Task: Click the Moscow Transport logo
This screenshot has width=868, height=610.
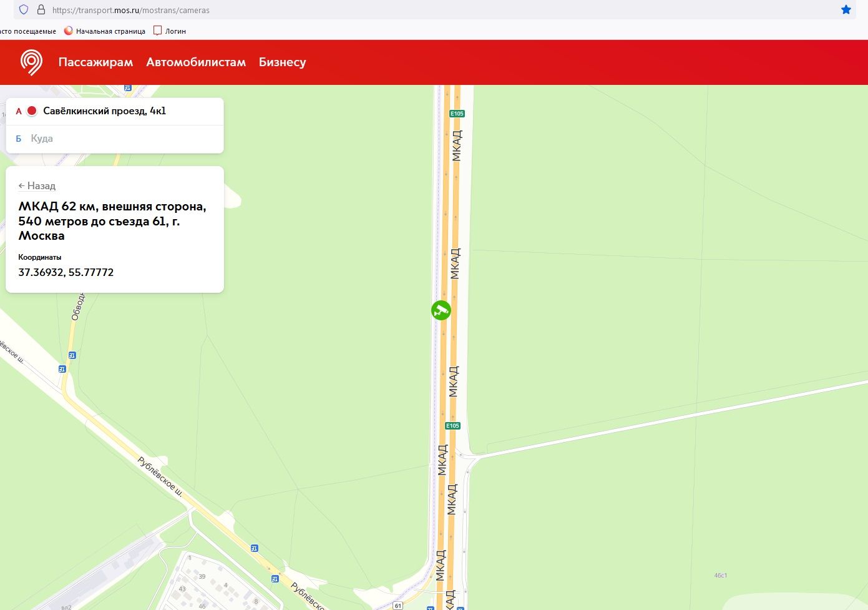Action: (31, 62)
